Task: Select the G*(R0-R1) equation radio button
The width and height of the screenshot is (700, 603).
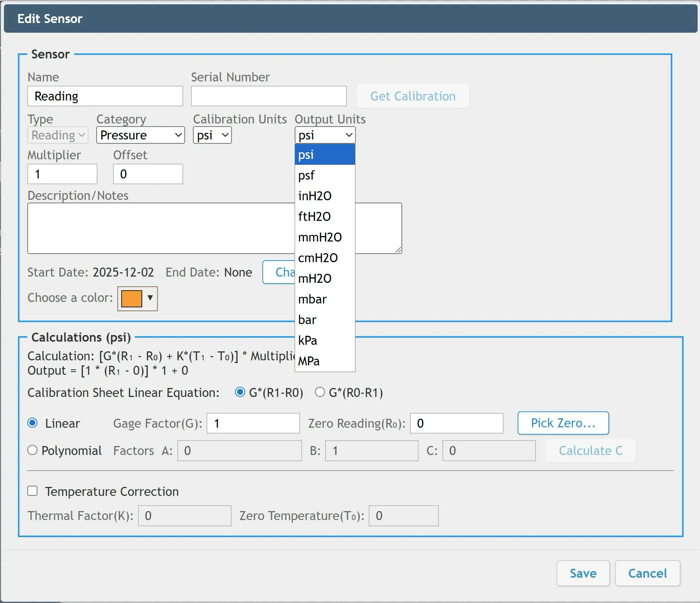Action: [x=320, y=392]
